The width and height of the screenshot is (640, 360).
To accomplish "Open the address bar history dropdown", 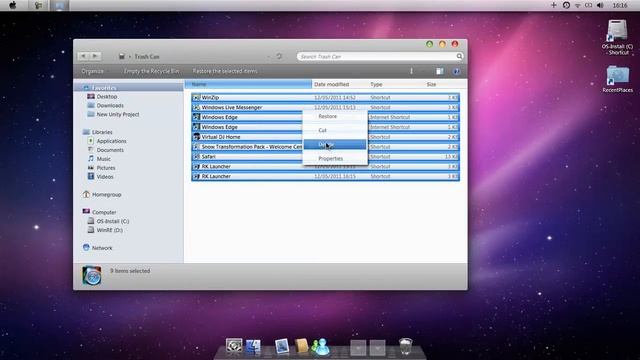I will tap(268, 56).
